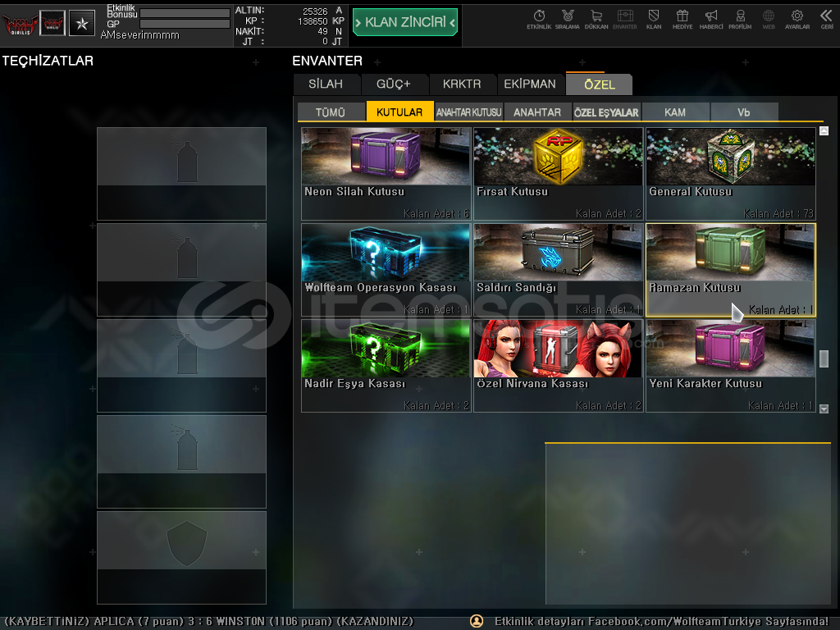Switch to the EKİPMAN tab
Screen dimensions: 840x630
click(530, 84)
